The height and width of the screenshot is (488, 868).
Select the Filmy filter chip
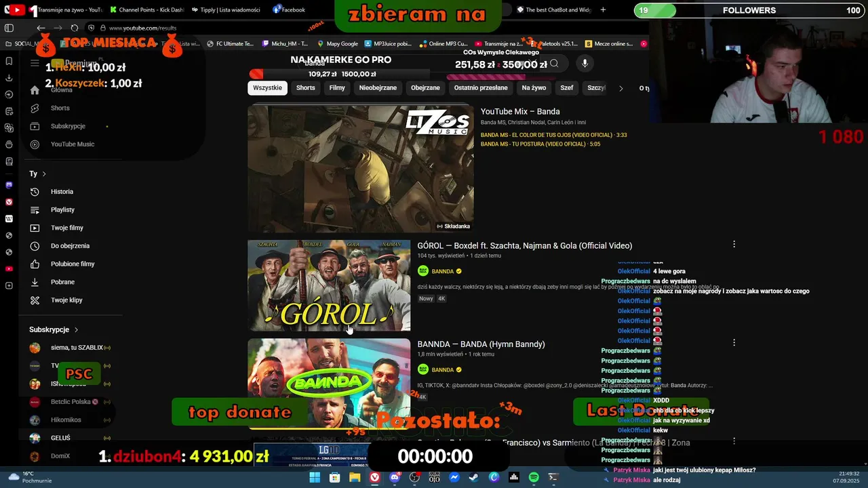click(337, 87)
